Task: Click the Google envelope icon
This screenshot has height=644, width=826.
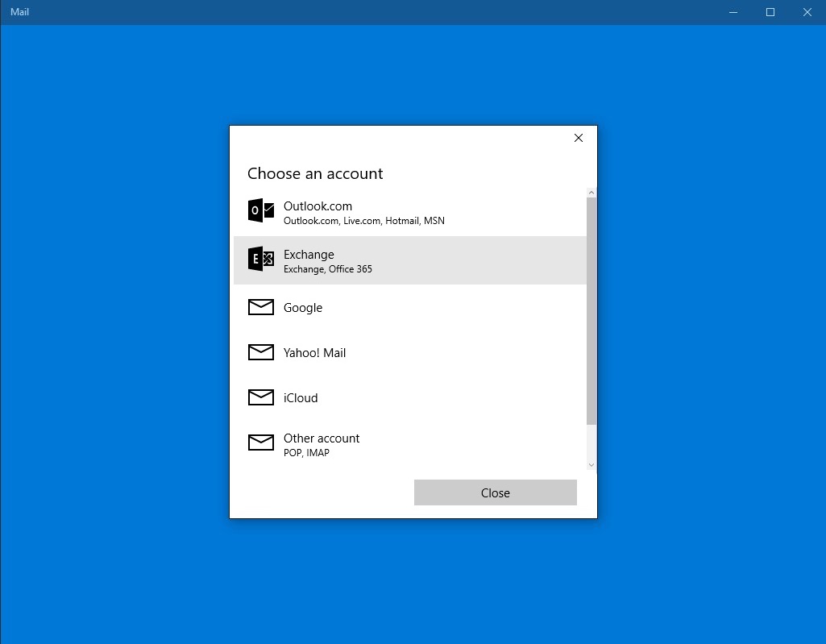Action: (x=260, y=307)
